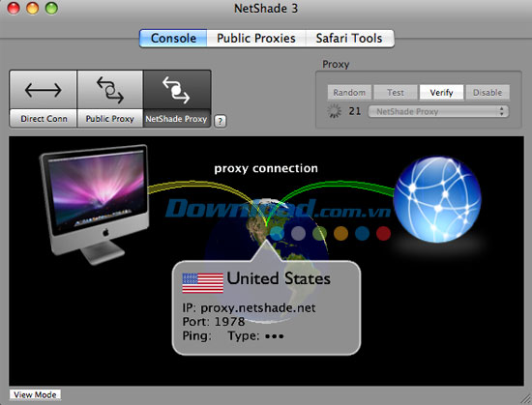Click the Verify proxy button
The image size is (532, 405).
click(441, 93)
